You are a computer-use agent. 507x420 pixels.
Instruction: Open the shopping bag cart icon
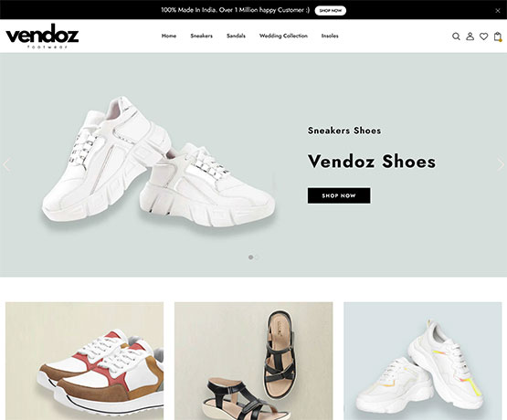tap(498, 37)
